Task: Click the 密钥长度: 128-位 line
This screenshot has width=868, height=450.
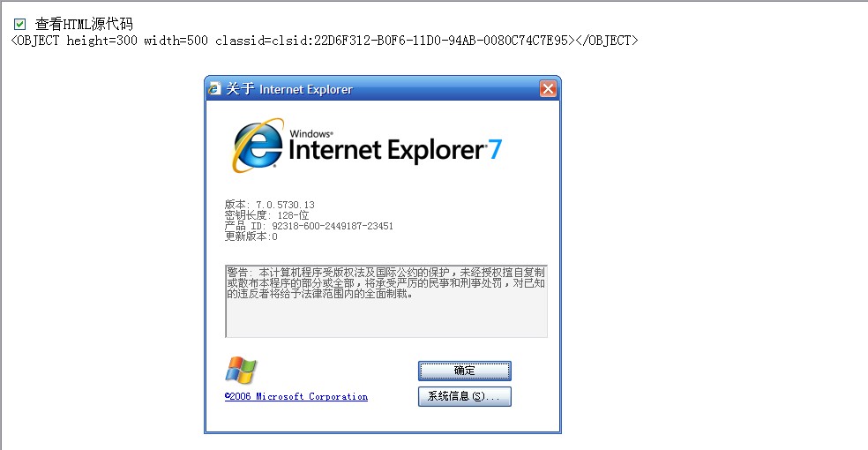Action: point(266,215)
